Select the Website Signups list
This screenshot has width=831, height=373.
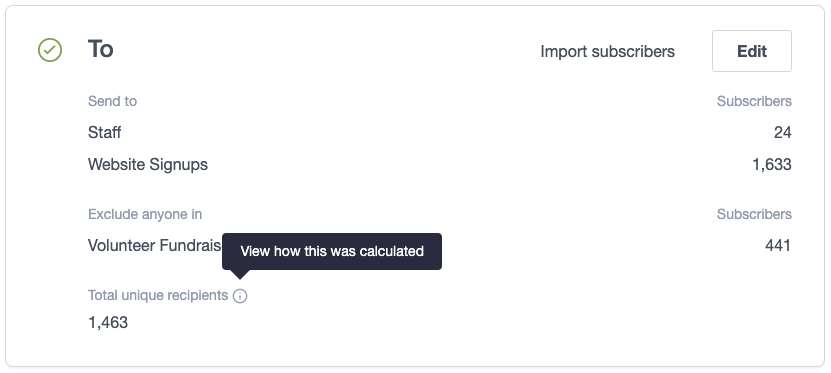(148, 164)
